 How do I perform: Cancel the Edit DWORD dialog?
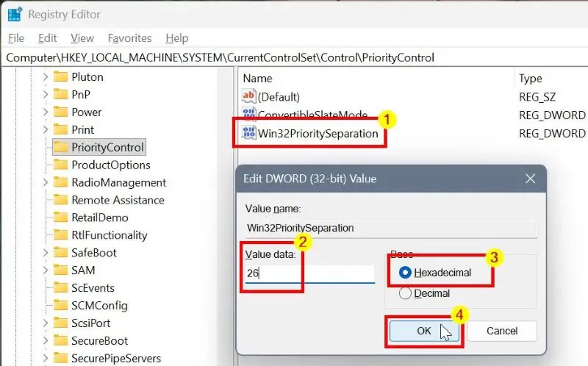(x=502, y=331)
